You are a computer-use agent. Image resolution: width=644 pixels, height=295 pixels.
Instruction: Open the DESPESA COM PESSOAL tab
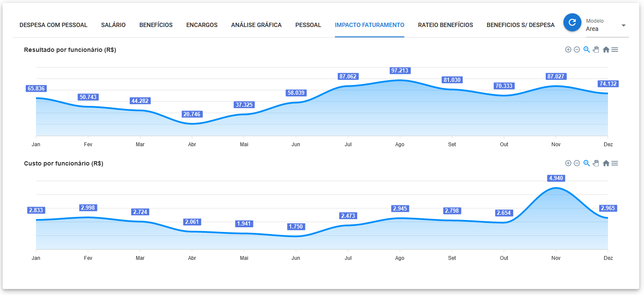(x=53, y=25)
